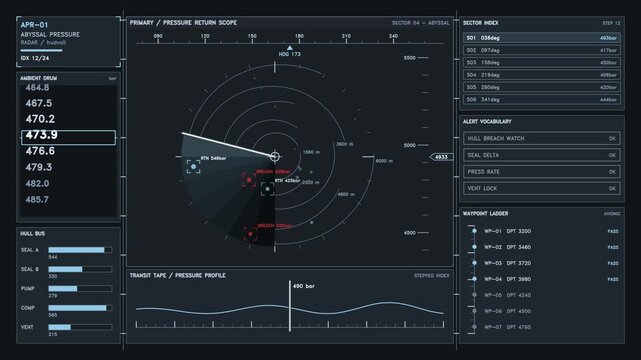Click the WP-04 PASS status
Screen dimensions: 641x360
(x=613, y=279)
